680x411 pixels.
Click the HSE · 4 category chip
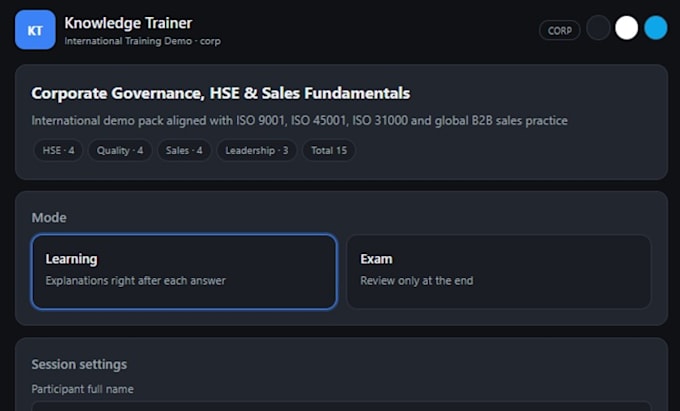(58, 150)
